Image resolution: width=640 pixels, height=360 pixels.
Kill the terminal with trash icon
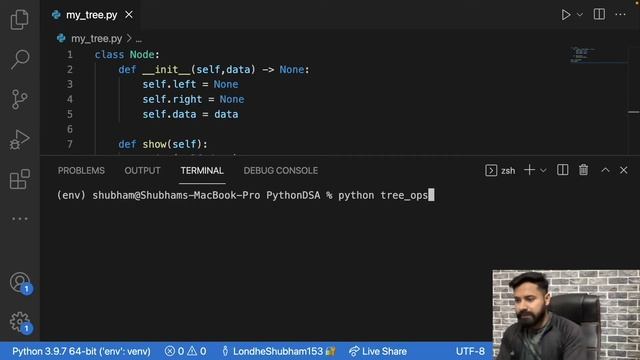[x=584, y=170]
